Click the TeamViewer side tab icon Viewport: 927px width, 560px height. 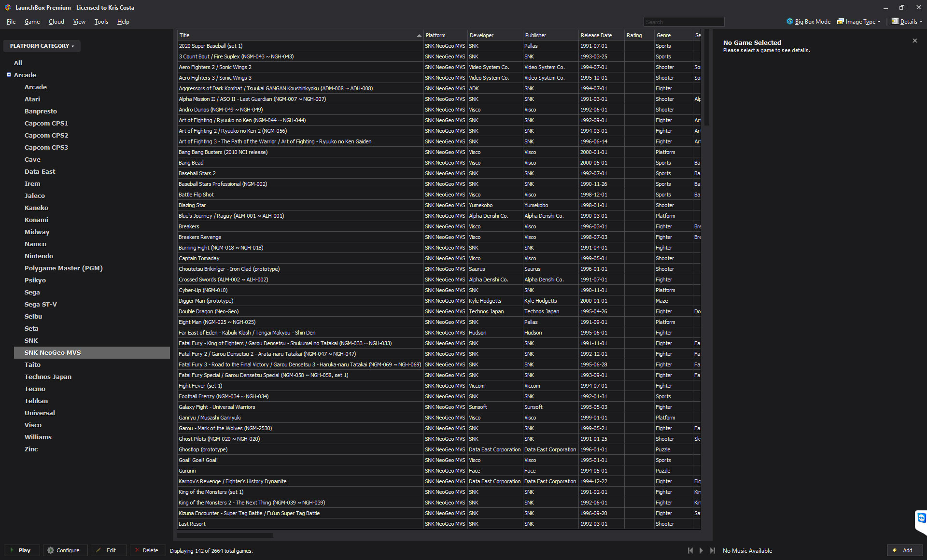[x=921, y=518]
